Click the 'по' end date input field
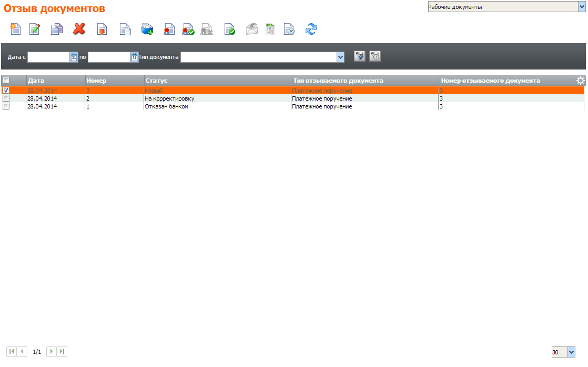 tap(109, 57)
